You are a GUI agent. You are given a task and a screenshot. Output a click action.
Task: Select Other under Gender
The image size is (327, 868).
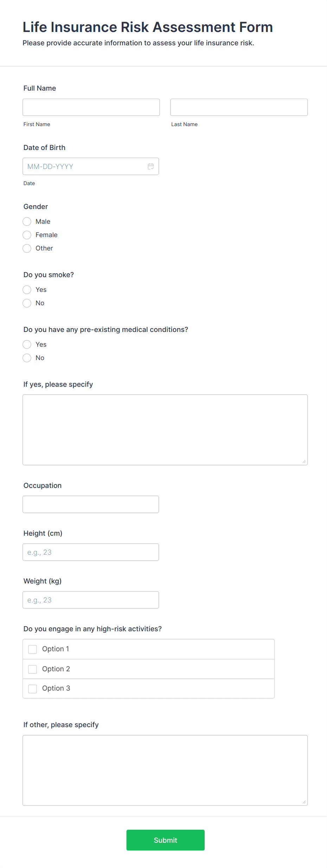pyautogui.click(x=27, y=248)
